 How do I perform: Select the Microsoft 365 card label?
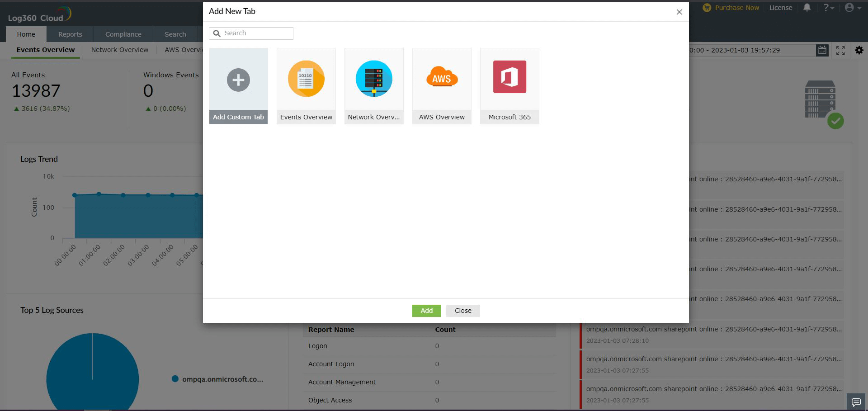[x=509, y=117]
